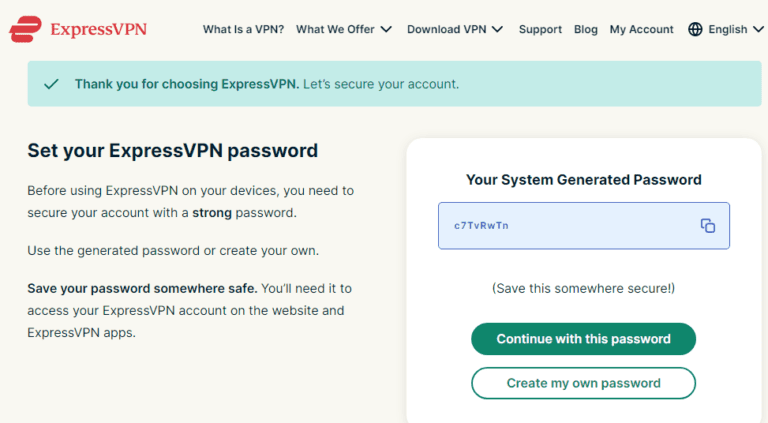Image resolution: width=768 pixels, height=423 pixels.
Task: Click the ExpressVPN wordmark text
Action: 98,29
